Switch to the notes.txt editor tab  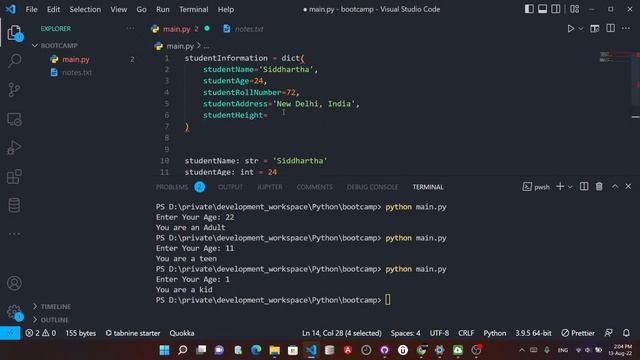point(243,29)
